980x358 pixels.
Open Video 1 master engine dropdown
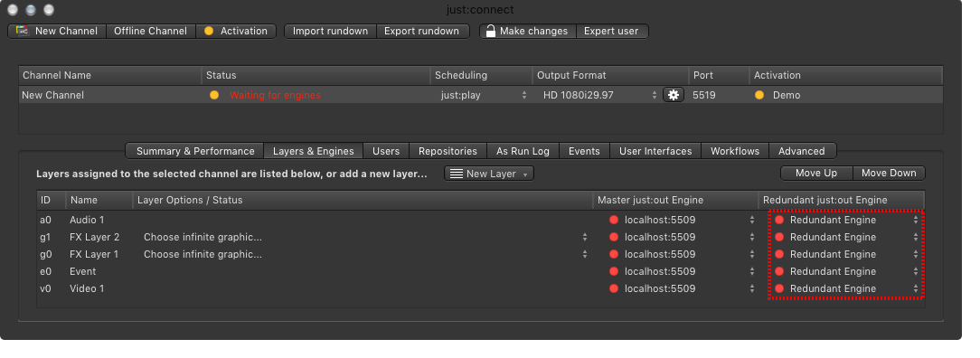[x=682, y=288]
